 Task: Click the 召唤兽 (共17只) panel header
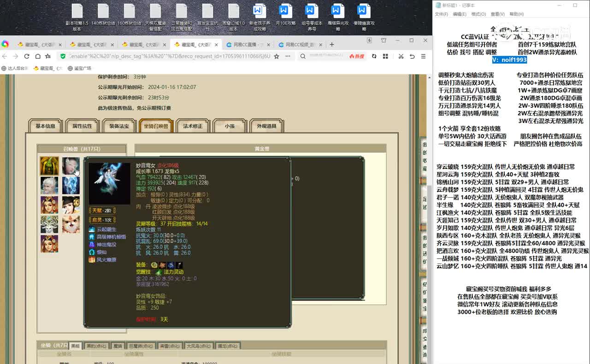click(x=82, y=149)
